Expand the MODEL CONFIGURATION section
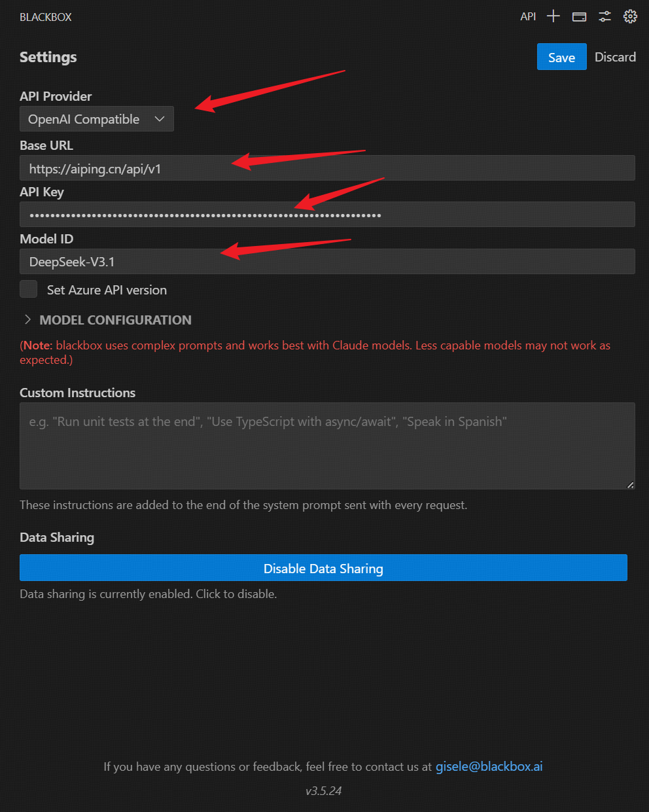The height and width of the screenshot is (812, 649). pos(107,320)
